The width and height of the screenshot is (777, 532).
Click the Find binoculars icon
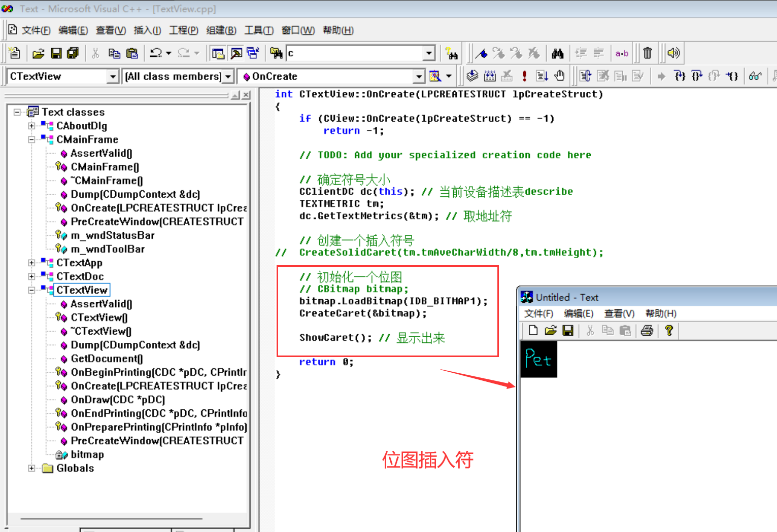pyautogui.click(x=558, y=53)
